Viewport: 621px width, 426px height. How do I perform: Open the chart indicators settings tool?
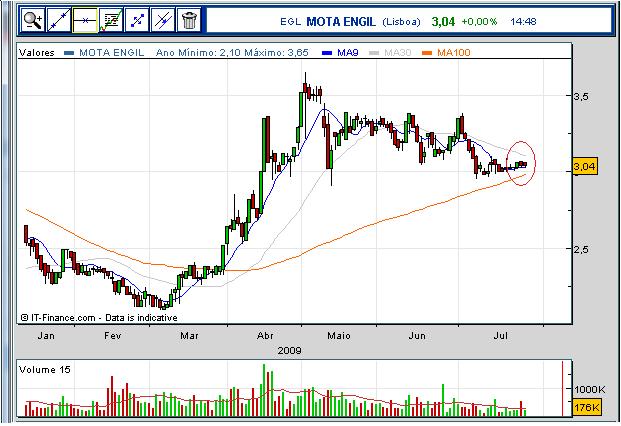click(111, 20)
